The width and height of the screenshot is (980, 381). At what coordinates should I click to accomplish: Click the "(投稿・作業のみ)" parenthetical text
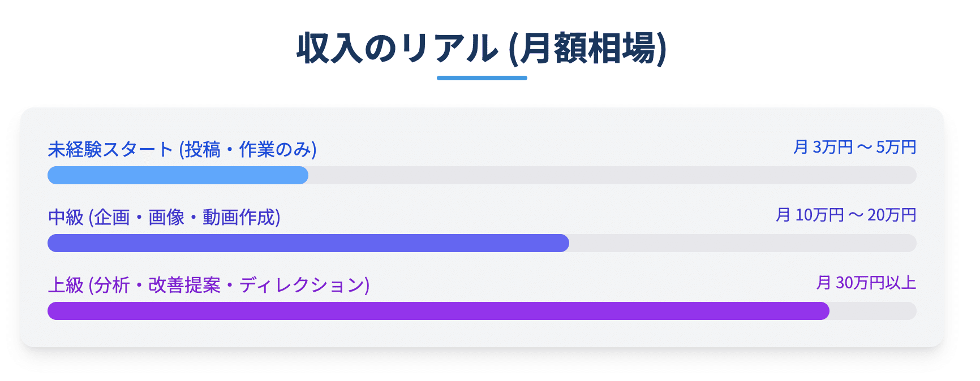click(248, 149)
